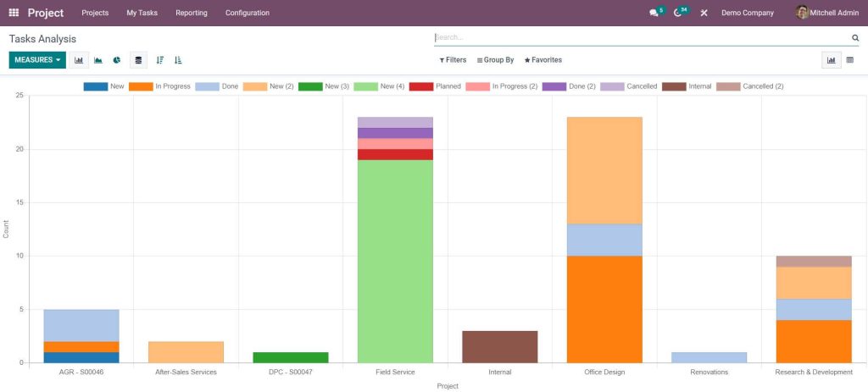Toggle the In Progress legend series
The width and height of the screenshot is (868, 392).
[159, 86]
